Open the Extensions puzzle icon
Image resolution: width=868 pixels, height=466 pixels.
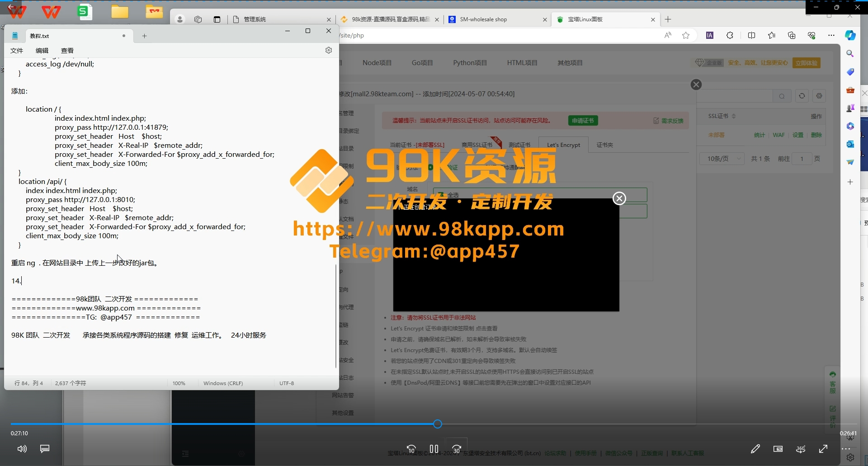pos(730,35)
